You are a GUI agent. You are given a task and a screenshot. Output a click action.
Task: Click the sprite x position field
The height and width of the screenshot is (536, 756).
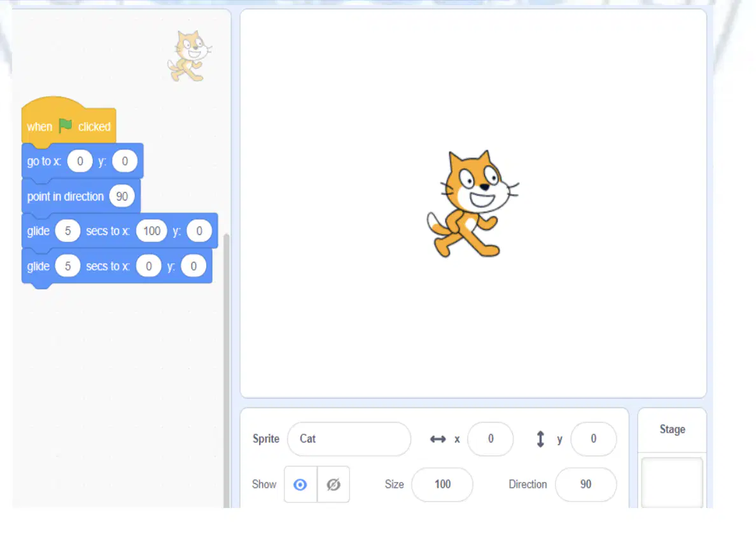(x=491, y=439)
